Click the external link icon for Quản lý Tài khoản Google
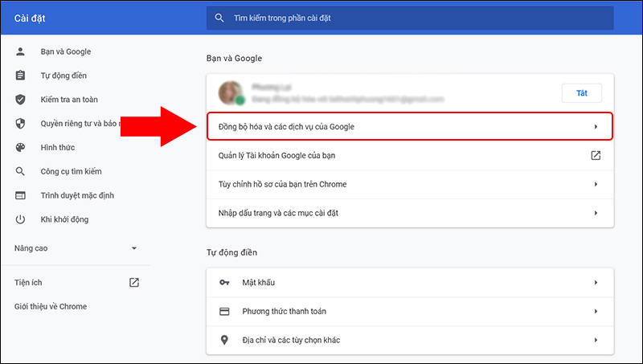The width and height of the screenshot is (643, 364). point(596,155)
